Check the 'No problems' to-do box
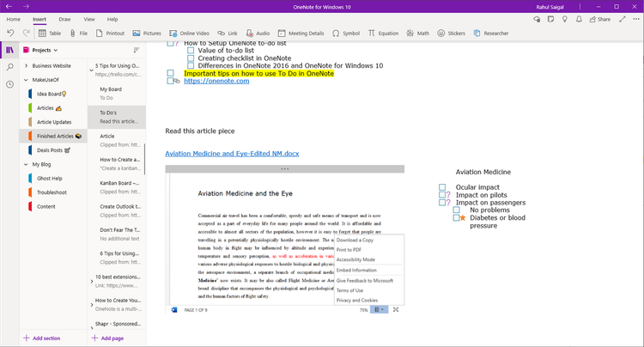The width and height of the screenshot is (644, 347). pyautogui.click(x=456, y=210)
